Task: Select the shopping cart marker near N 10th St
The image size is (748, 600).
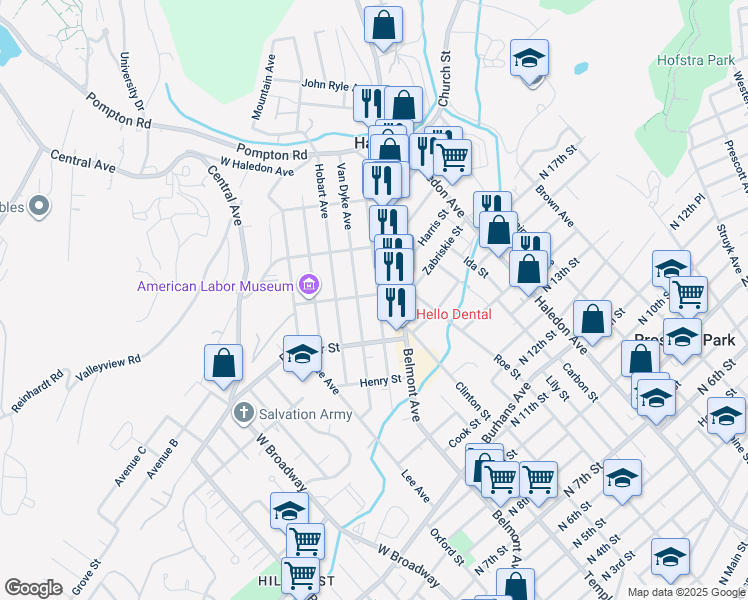Action: 688,295
